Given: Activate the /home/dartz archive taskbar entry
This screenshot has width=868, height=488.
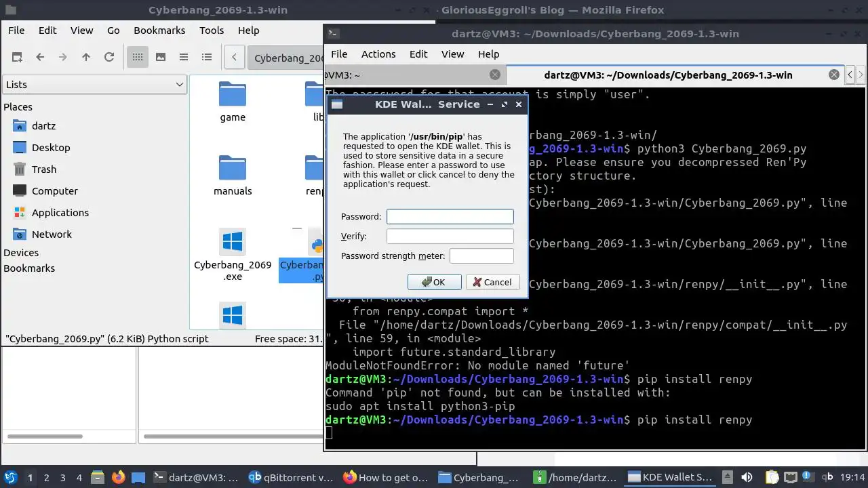Looking at the screenshot, I should point(576,477).
